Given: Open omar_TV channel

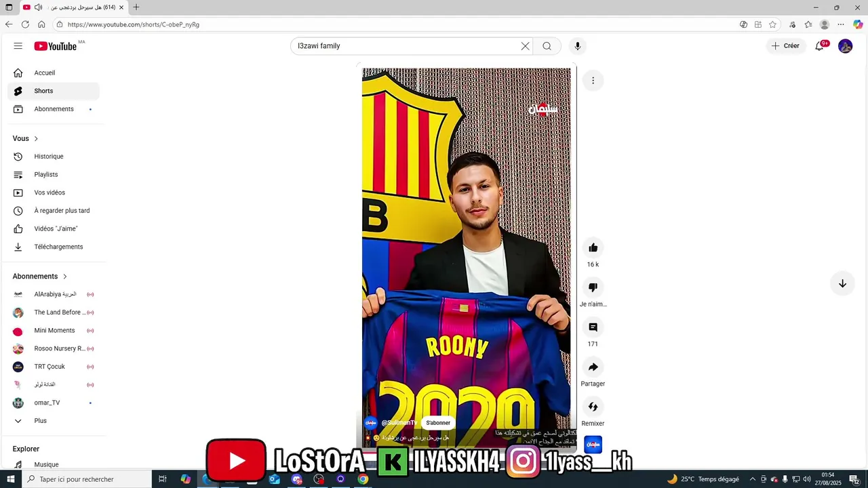Looking at the screenshot, I should click(54, 403).
